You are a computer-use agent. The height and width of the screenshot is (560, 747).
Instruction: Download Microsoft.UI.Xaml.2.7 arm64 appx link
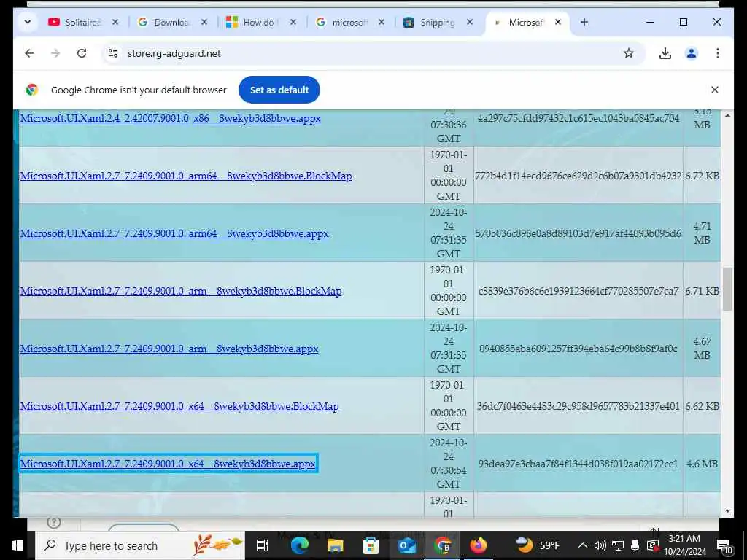pos(174,233)
